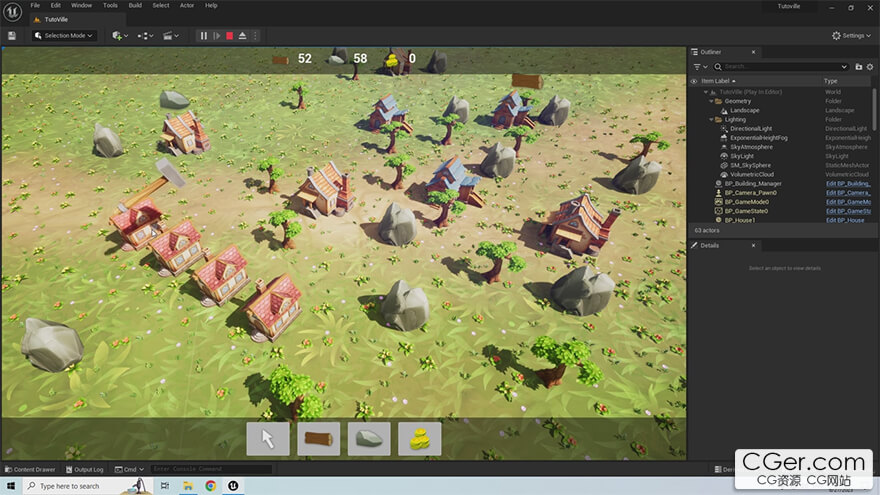Open the Outliner filter options dropdown

tap(700, 67)
